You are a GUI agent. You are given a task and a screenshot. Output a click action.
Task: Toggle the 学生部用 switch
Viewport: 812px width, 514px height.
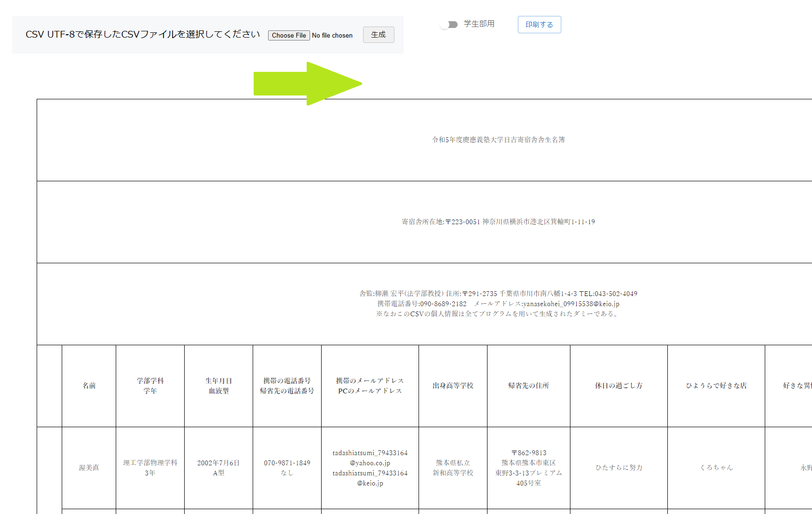coord(449,25)
